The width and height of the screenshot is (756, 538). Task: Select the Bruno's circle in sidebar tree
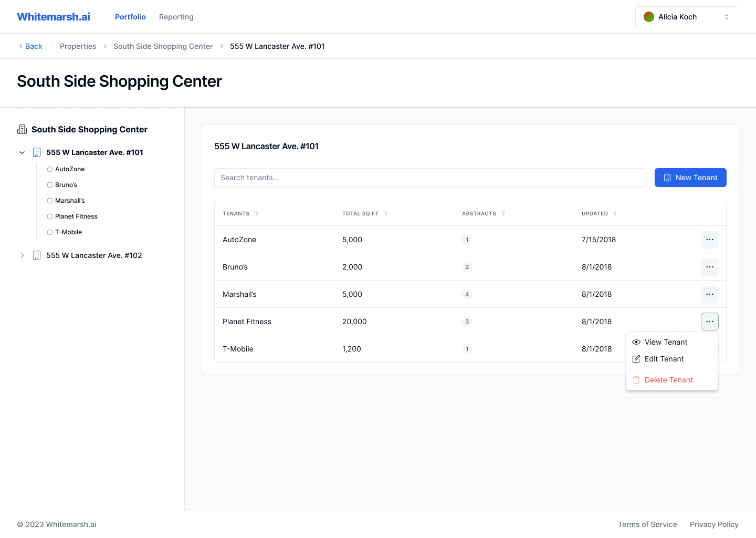pyautogui.click(x=50, y=185)
